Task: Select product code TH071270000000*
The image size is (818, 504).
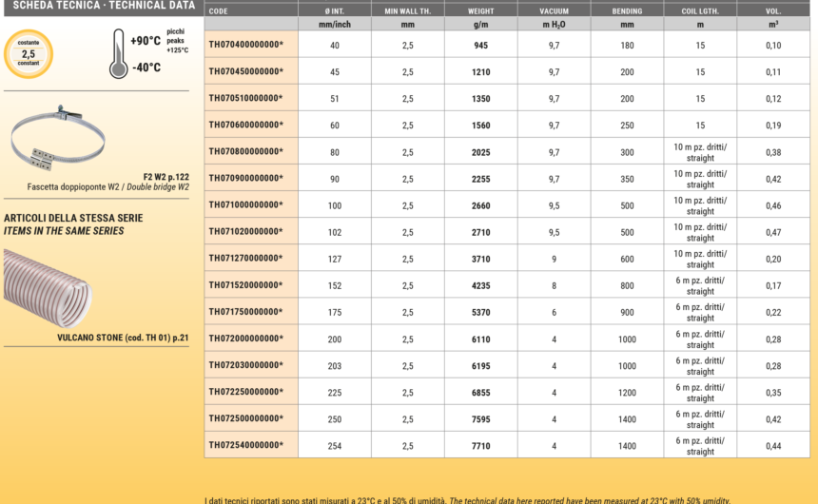Action: (245, 258)
